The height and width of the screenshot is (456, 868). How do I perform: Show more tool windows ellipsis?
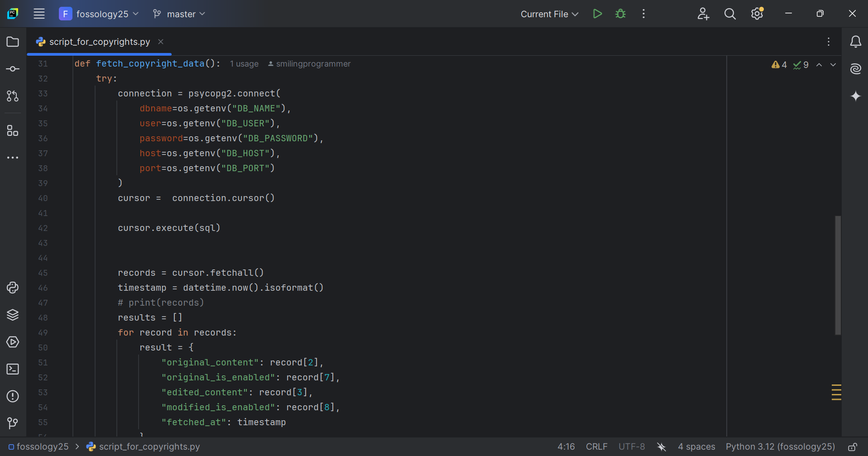coord(13,158)
